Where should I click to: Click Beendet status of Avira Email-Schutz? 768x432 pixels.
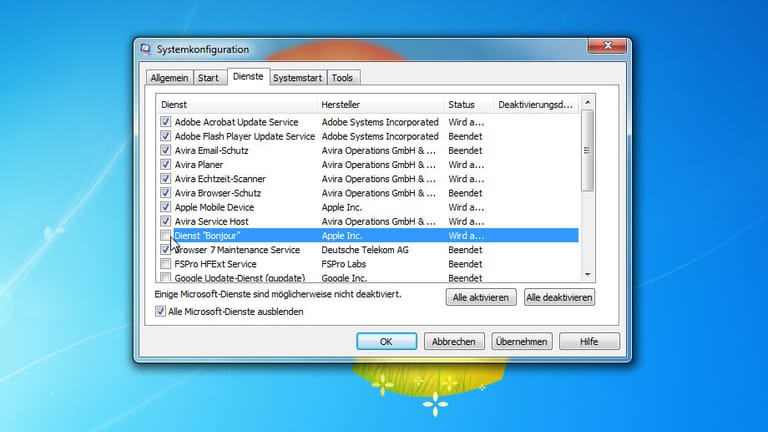(465, 150)
